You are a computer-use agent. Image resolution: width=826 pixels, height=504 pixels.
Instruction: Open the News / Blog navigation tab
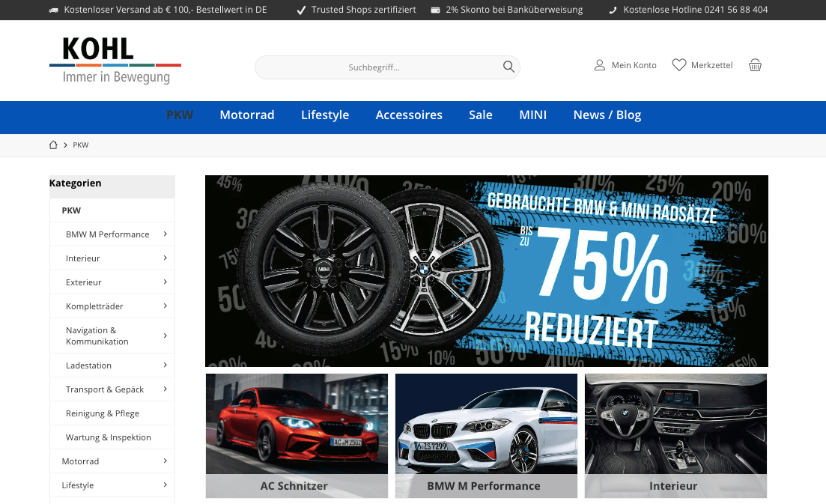[x=607, y=115]
